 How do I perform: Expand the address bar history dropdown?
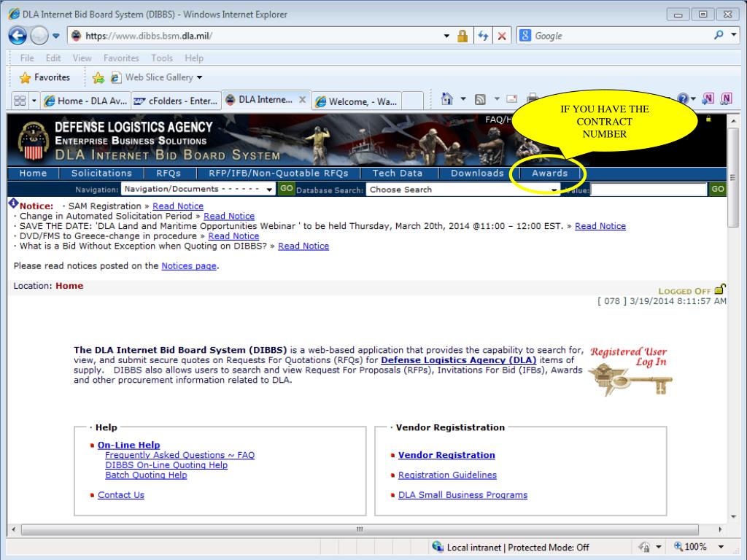pos(446,36)
